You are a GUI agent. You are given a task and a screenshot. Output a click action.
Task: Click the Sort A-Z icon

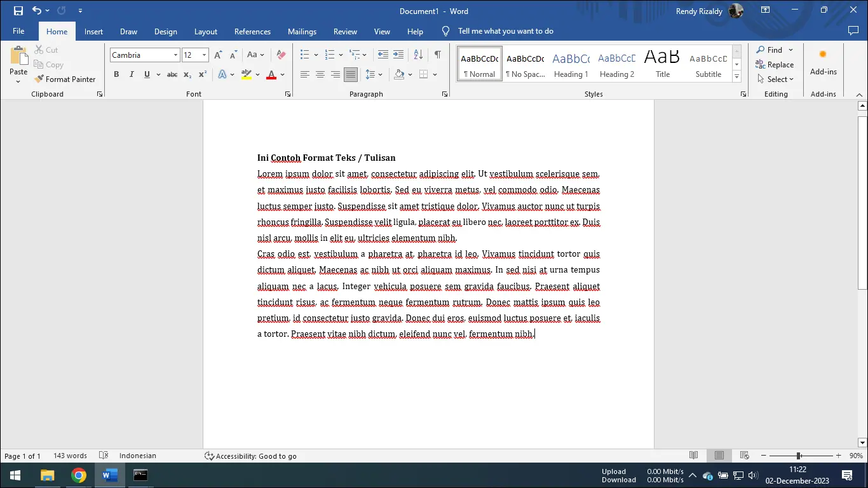[x=418, y=55]
